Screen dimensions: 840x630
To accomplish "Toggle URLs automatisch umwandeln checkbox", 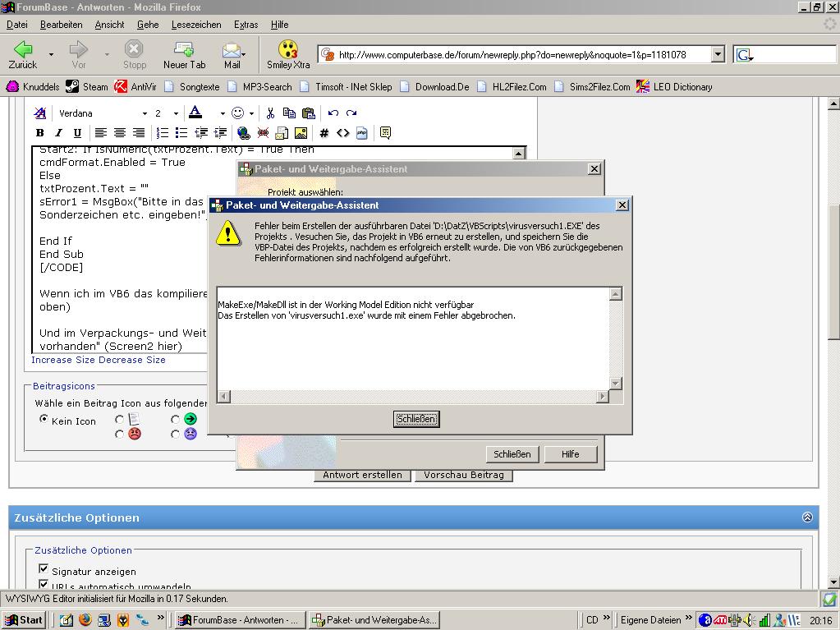I will tap(44, 585).
